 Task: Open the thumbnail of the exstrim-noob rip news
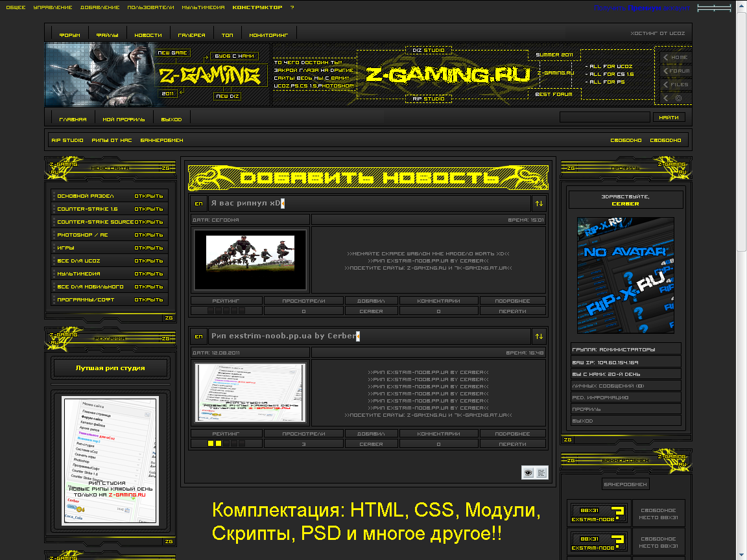point(250,393)
